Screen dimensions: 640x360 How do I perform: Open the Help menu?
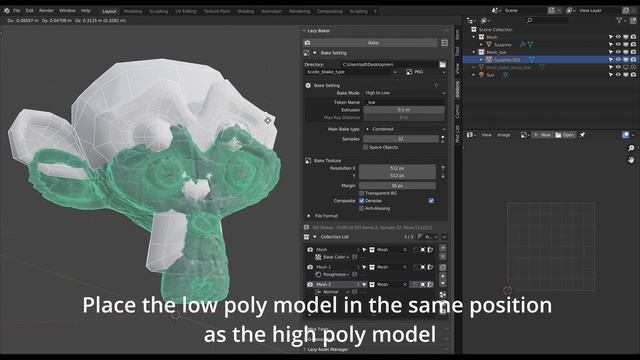point(85,11)
